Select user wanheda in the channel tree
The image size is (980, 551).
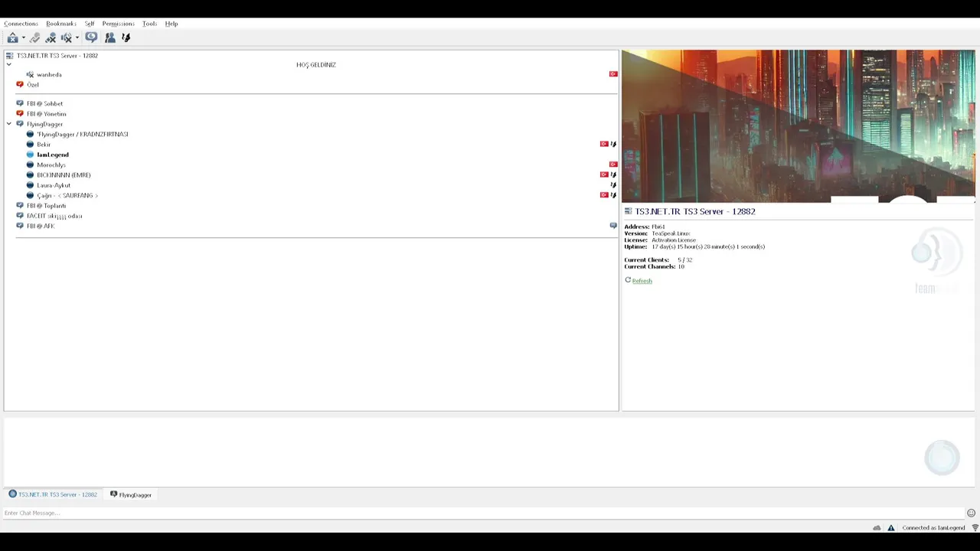(49, 75)
